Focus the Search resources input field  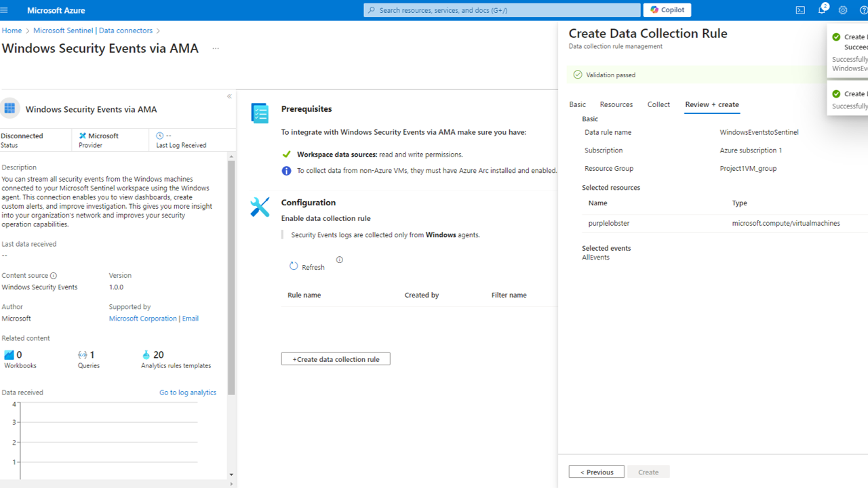coord(502,10)
